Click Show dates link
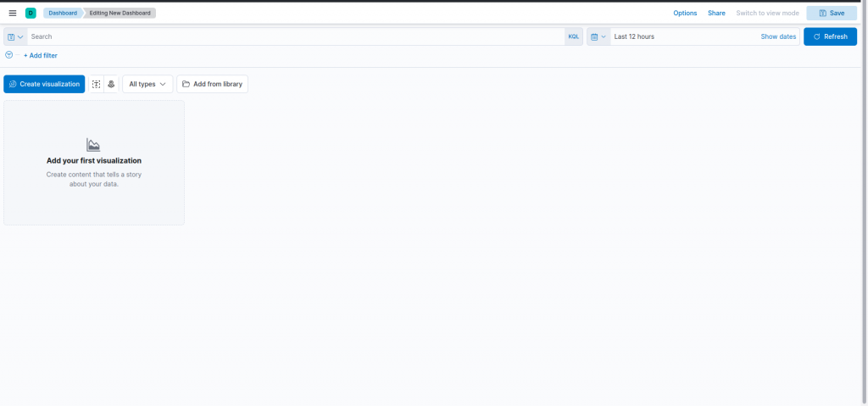The height and width of the screenshot is (406, 868). (x=778, y=36)
